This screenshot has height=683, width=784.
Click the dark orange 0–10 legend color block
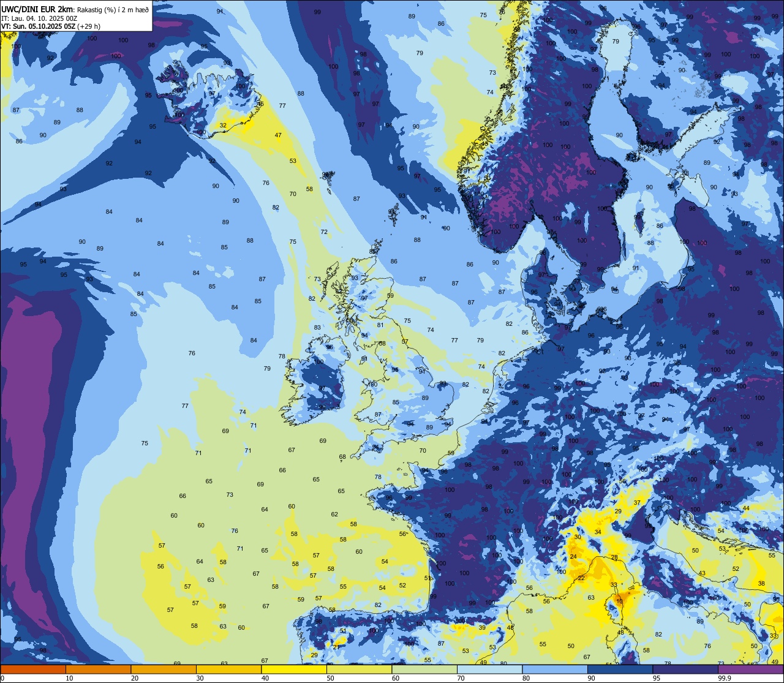pos(34,670)
